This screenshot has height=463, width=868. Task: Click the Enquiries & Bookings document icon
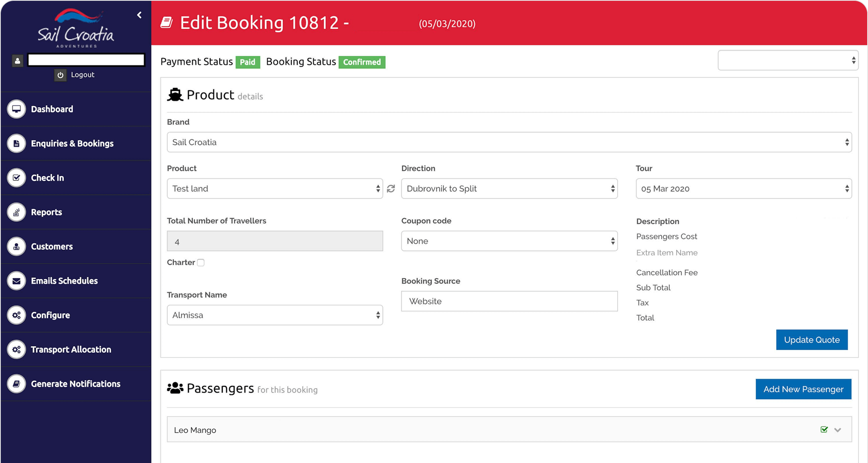coord(16,143)
